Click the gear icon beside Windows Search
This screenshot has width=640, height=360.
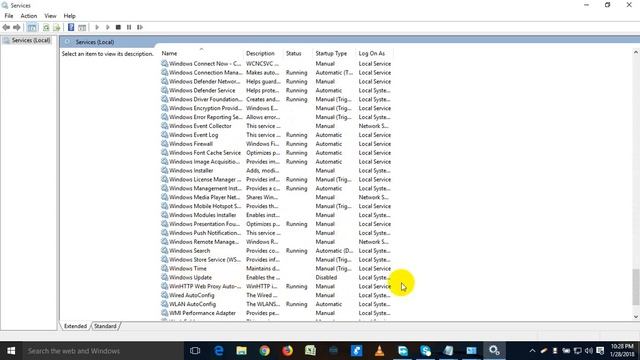click(164, 251)
